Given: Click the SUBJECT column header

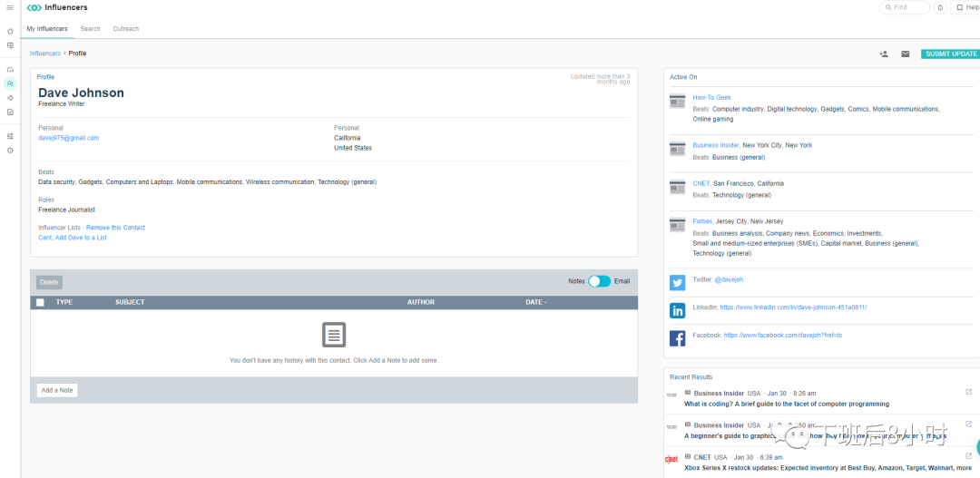Looking at the screenshot, I should 130,302.
